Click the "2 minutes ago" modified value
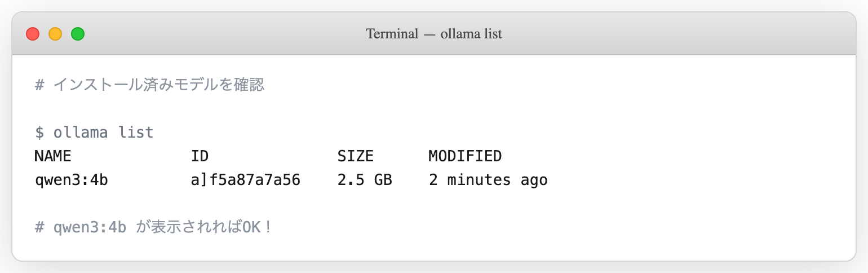868x273 pixels. click(x=488, y=180)
